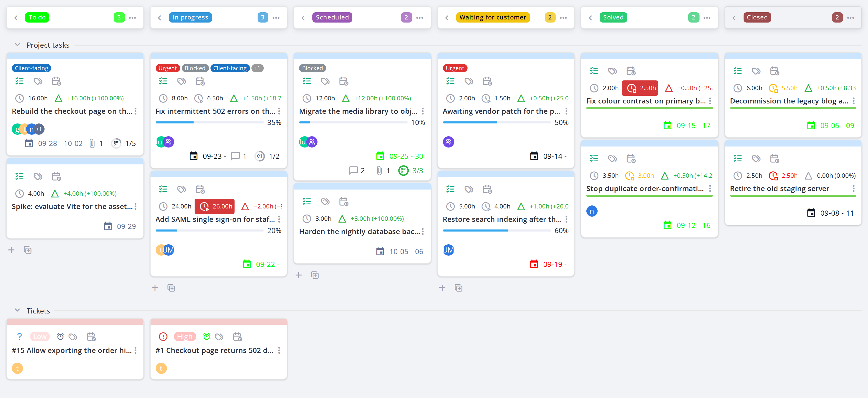Viewport: 868px width, 398px height.
Task: Open card menu for Rebuild the checkout page
Action: pyautogui.click(x=135, y=111)
